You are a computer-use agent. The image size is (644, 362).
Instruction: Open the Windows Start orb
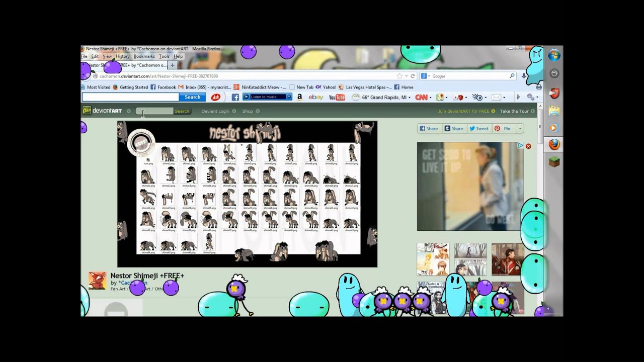(x=554, y=55)
